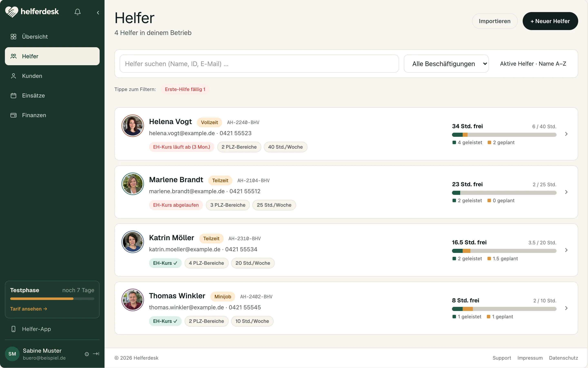Collapse the sidebar with the chevron
The image size is (588, 368).
pos(98,12)
